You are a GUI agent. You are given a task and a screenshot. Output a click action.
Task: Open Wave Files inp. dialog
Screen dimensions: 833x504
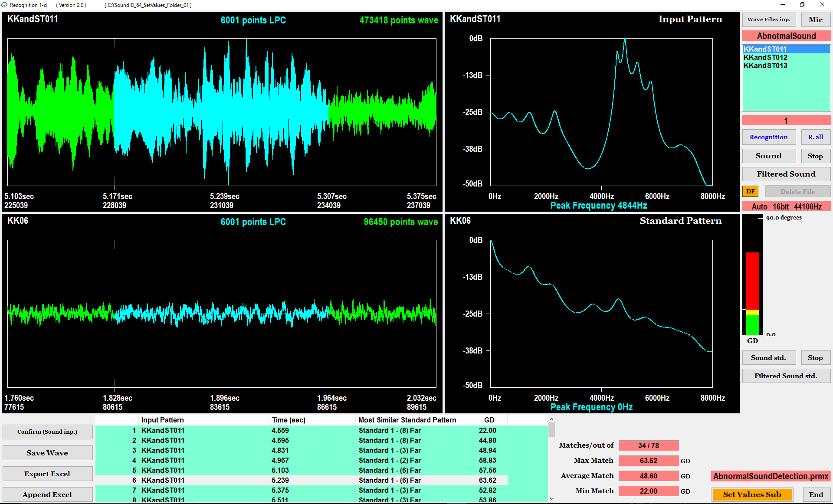point(768,20)
